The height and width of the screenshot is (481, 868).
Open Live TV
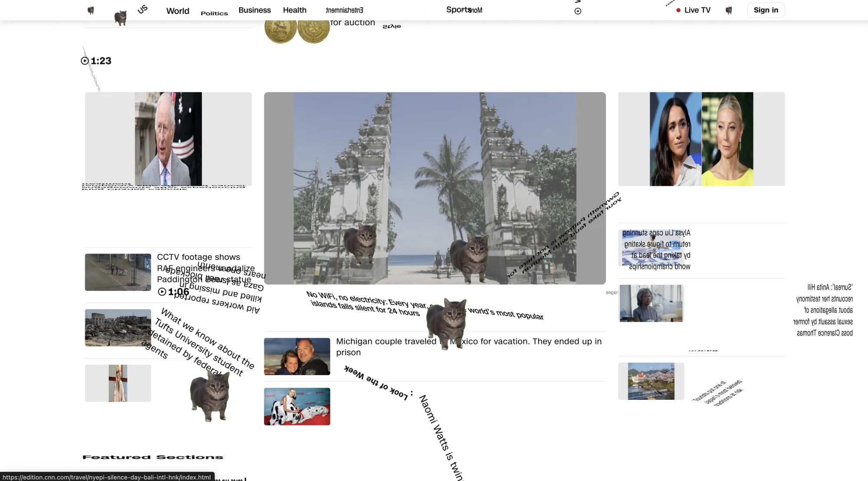(697, 10)
